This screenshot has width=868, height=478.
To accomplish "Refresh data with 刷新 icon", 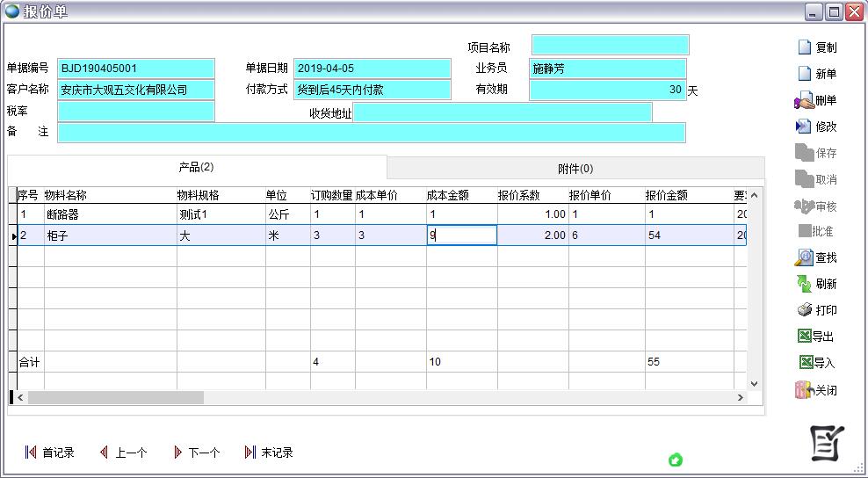I will coord(804,284).
